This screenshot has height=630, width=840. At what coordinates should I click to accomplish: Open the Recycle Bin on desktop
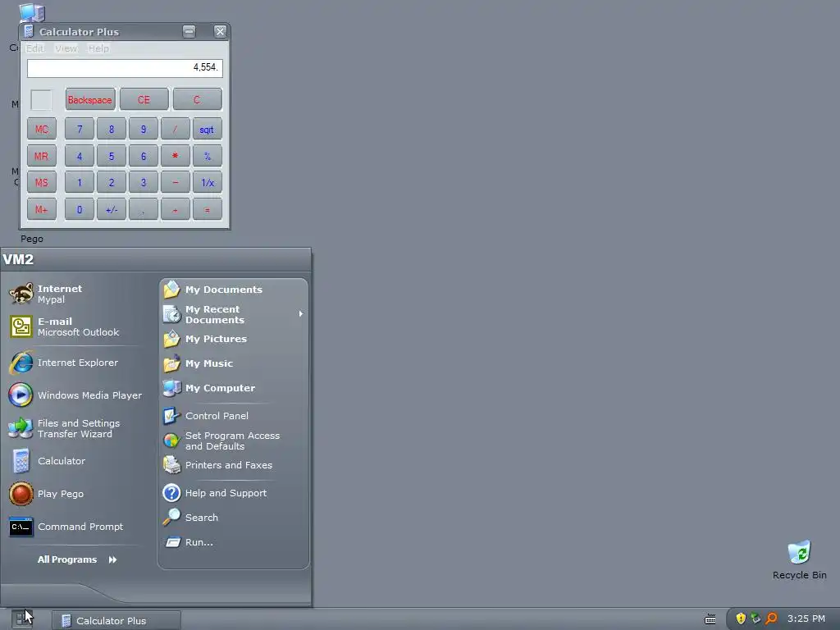tap(799, 560)
